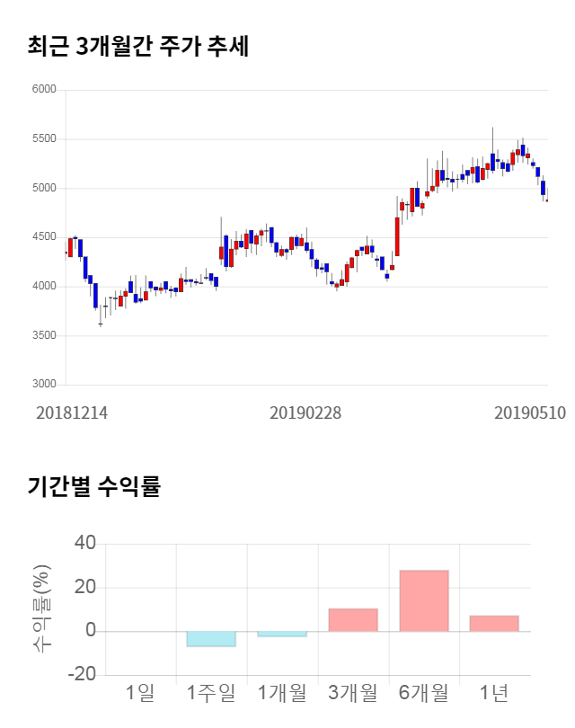Click the 1주일 x-axis label
575x728 pixels.
(210, 692)
